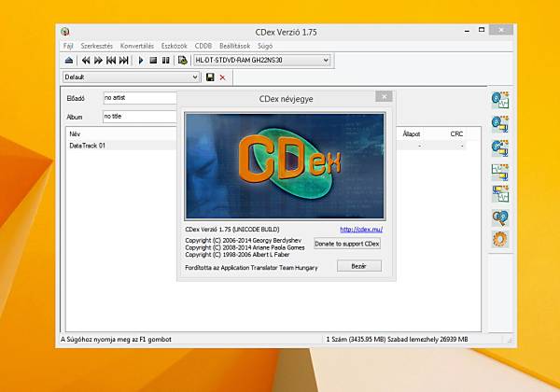Click second sidebar icon: extract tracks to compressed file

[500, 124]
